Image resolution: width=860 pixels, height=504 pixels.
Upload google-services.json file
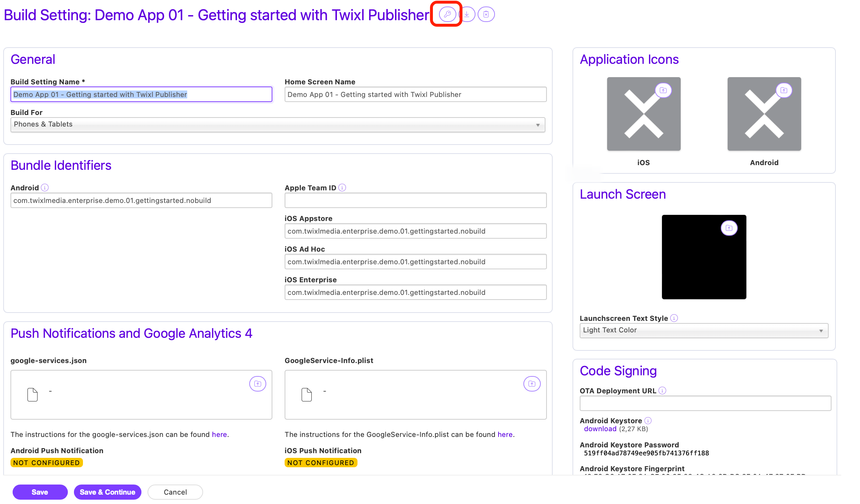point(258,384)
